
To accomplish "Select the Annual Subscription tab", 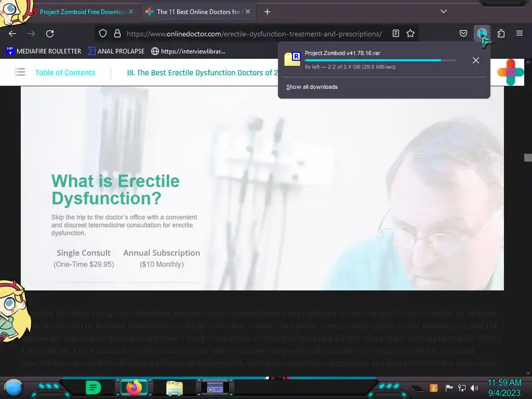I will 162,258.
